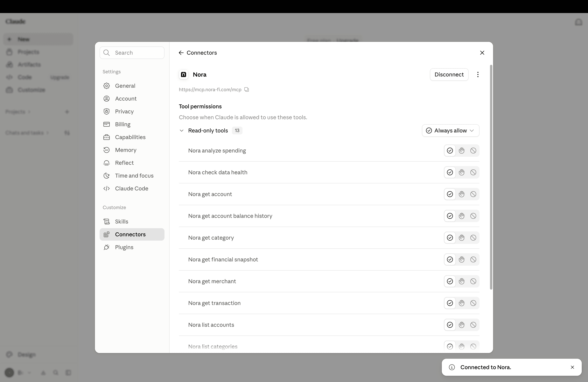Block Nora get financial snapshot tool
Viewport: 588px width, 382px height.
coord(473,259)
